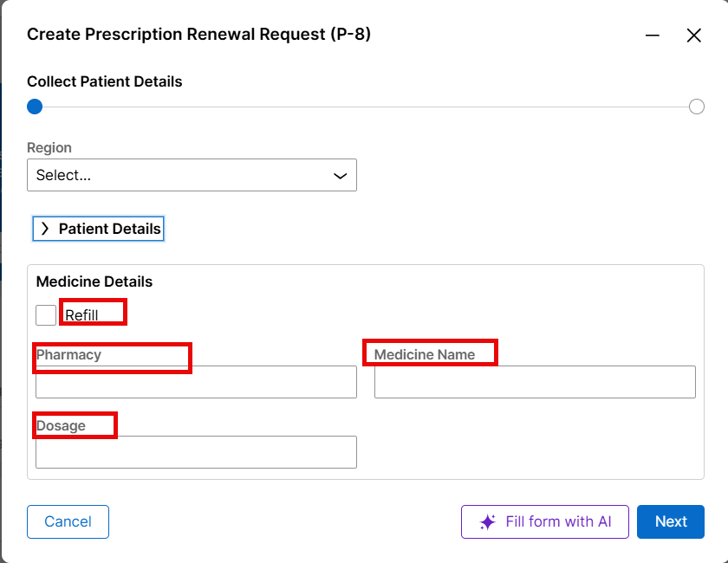Screen dimensions: 728x563
Task: Click the Create Prescription Renewal Request title
Action: (x=198, y=35)
